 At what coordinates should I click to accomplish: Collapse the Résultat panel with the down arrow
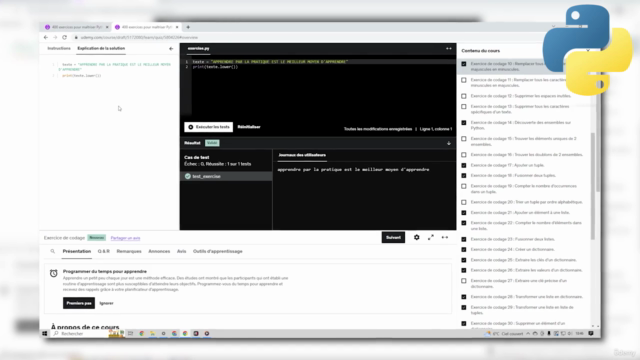pyautogui.click(x=449, y=143)
